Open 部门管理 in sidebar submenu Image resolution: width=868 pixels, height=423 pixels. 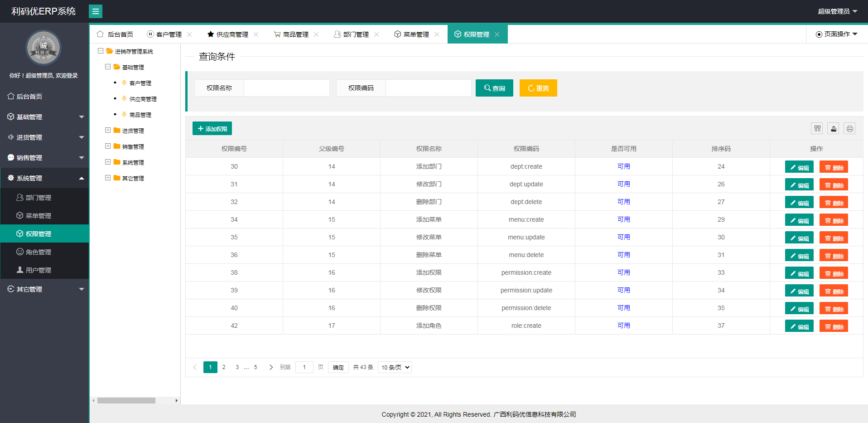coord(44,198)
